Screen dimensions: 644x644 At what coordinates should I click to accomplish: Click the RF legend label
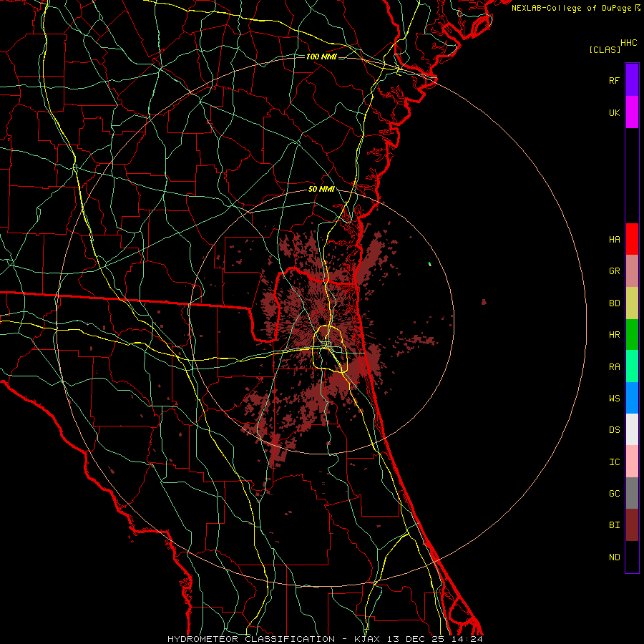click(614, 80)
